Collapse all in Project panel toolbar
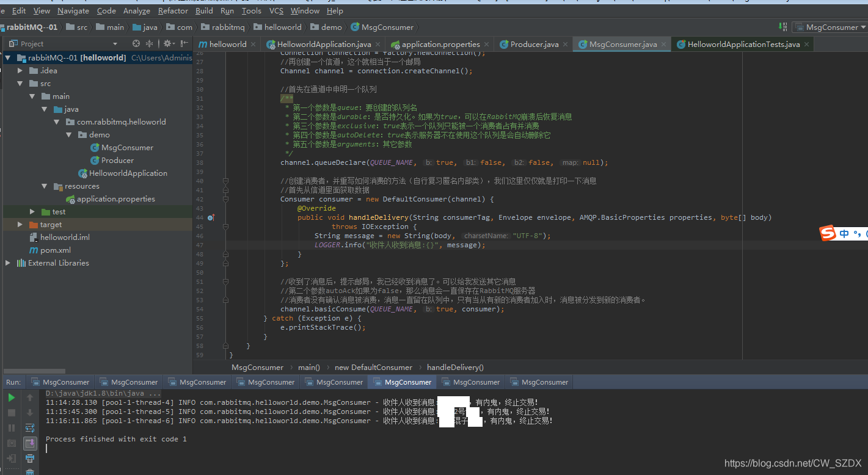Viewport: 868px width, 475px height. pos(149,43)
